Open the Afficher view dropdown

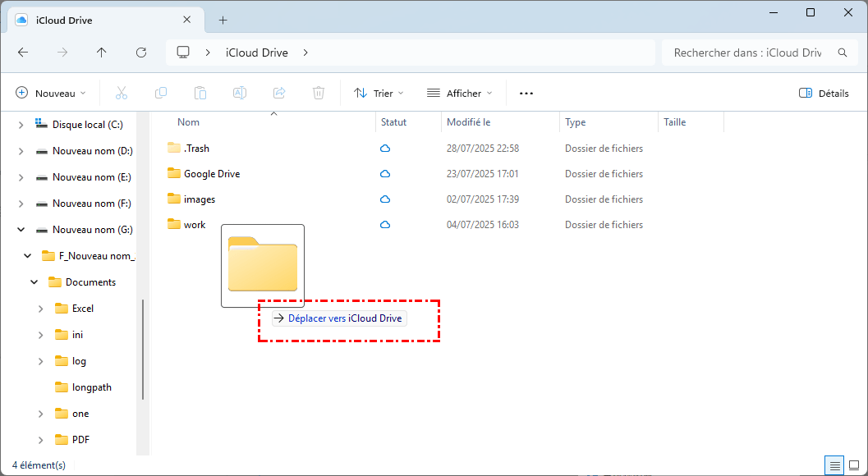[x=460, y=93]
